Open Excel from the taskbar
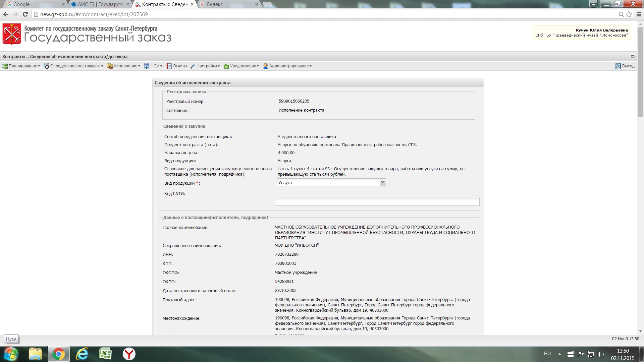 [x=105, y=354]
